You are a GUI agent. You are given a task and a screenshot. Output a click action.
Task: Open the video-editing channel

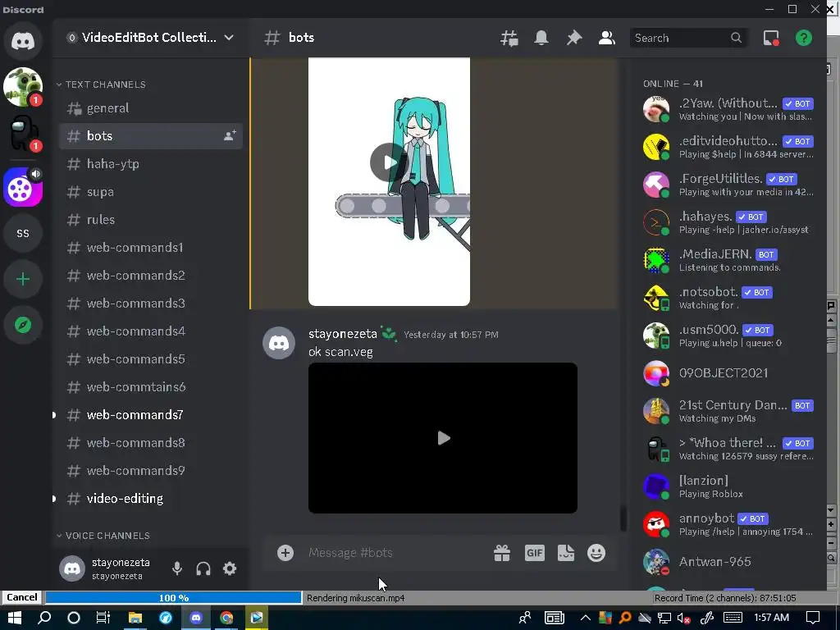[151, 498]
